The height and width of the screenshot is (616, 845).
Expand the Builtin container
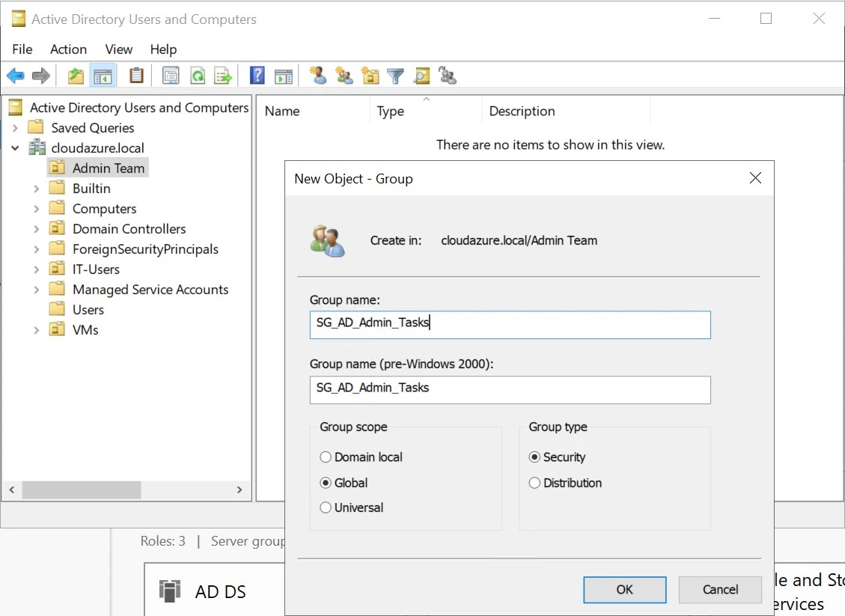[x=36, y=189]
